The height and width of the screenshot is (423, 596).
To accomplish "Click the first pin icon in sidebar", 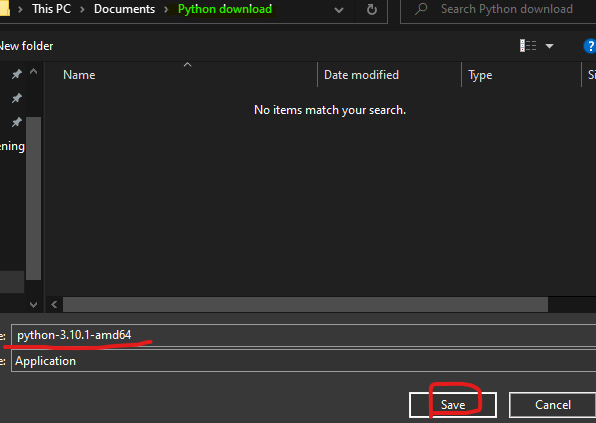I will pos(16,74).
